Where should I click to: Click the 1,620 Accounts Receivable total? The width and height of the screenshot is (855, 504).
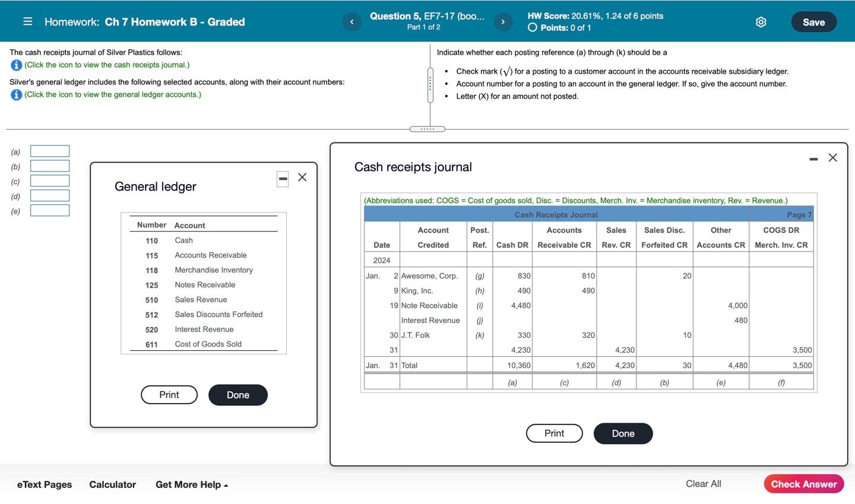(585, 366)
